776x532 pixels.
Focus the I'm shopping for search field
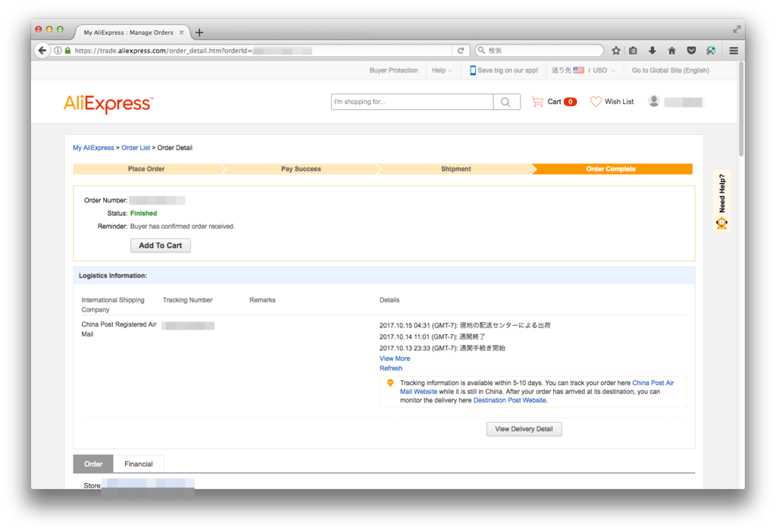click(x=412, y=102)
